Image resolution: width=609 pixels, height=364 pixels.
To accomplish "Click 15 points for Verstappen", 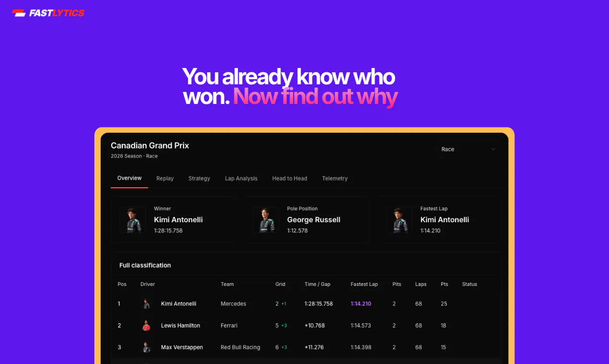I will (444, 347).
